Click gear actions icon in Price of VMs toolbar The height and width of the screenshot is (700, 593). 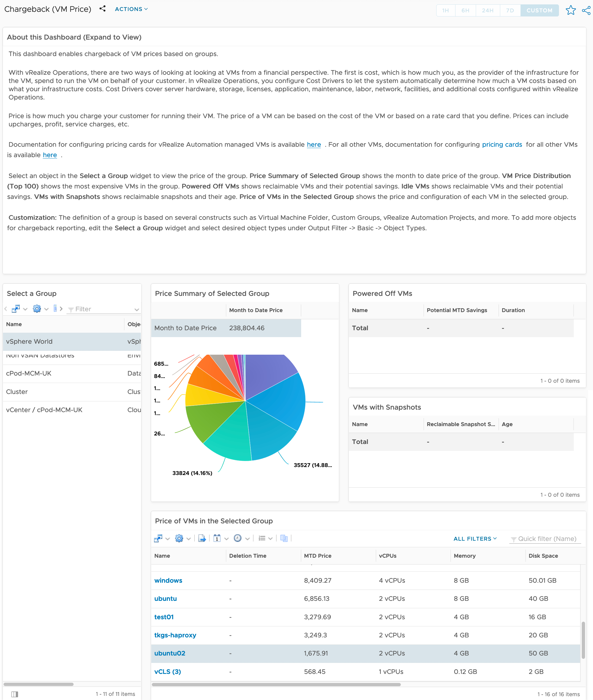[179, 538]
